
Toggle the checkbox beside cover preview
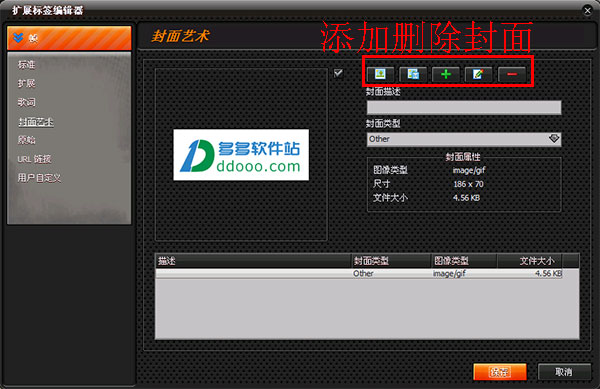point(338,73)
